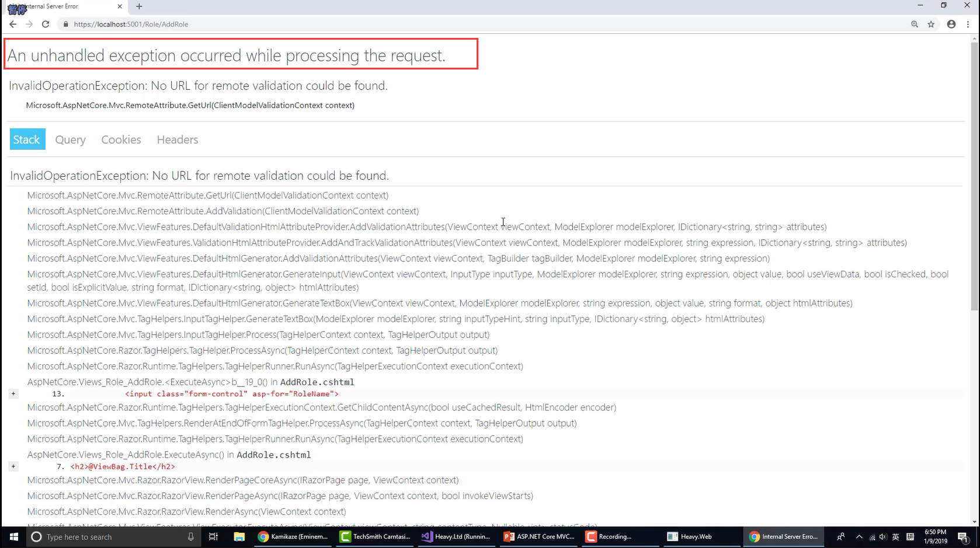980x548 pixels.
Task: Open the Chrome zoom magnifier icon
Action: 915,24
